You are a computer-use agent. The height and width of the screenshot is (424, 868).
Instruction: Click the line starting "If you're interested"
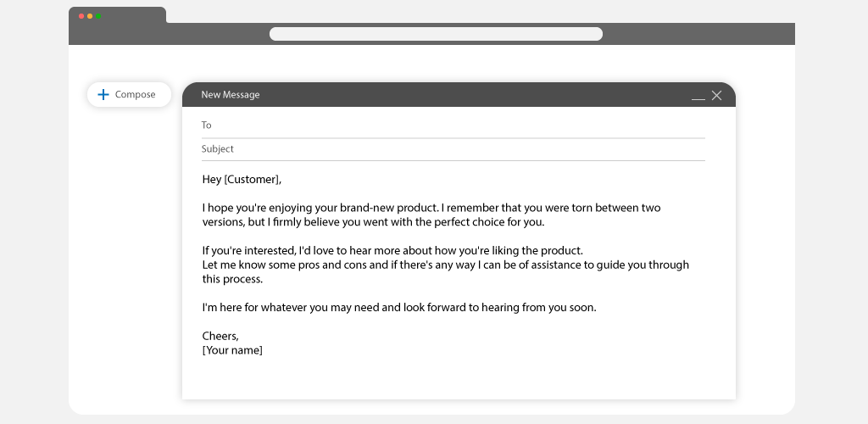click(x=392, y=250)
